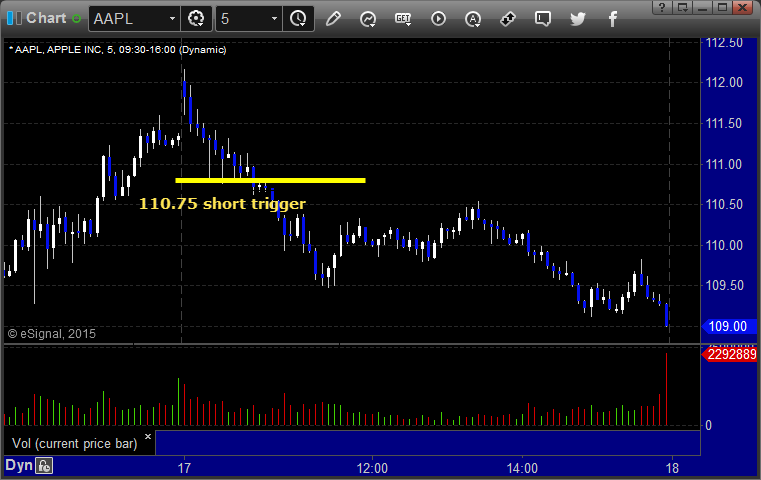The height and width of the screenshot is (480, 761).
Task: Click the 109.00 current price marker
Action: (x=728, y=326)
